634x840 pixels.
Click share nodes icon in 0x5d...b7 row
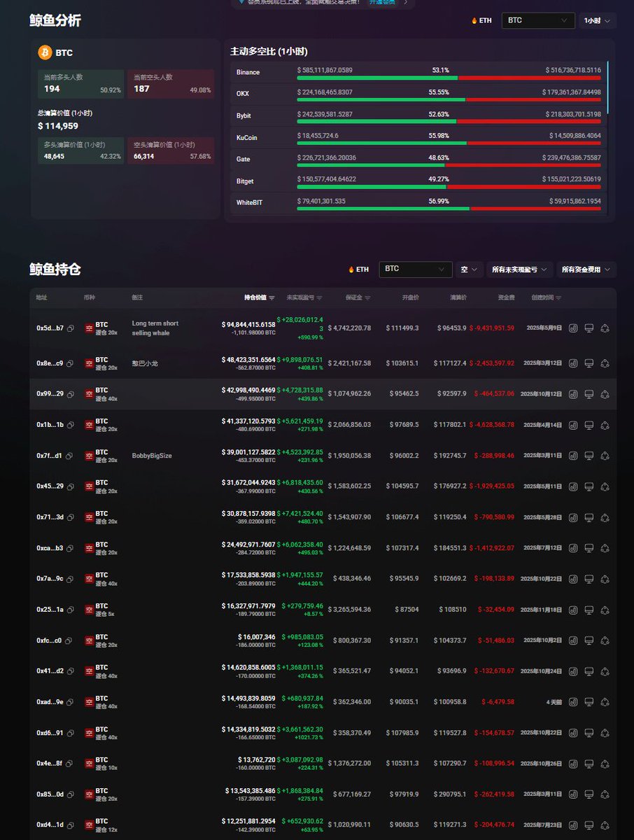tap(605, 328)
